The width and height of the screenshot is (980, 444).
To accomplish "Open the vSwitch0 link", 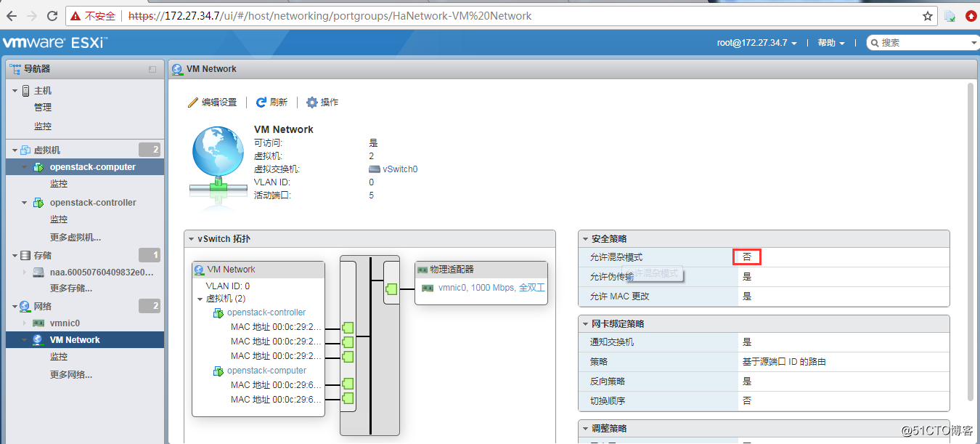I will 400,169.
